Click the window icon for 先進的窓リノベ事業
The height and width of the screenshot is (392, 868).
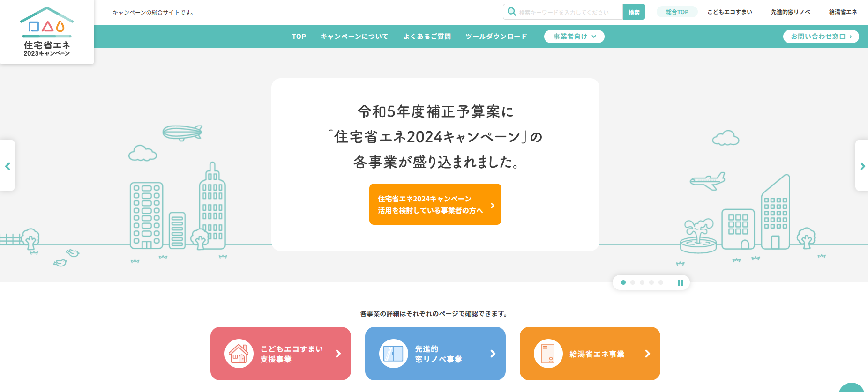pyautogui.click(x=393, y=354)
